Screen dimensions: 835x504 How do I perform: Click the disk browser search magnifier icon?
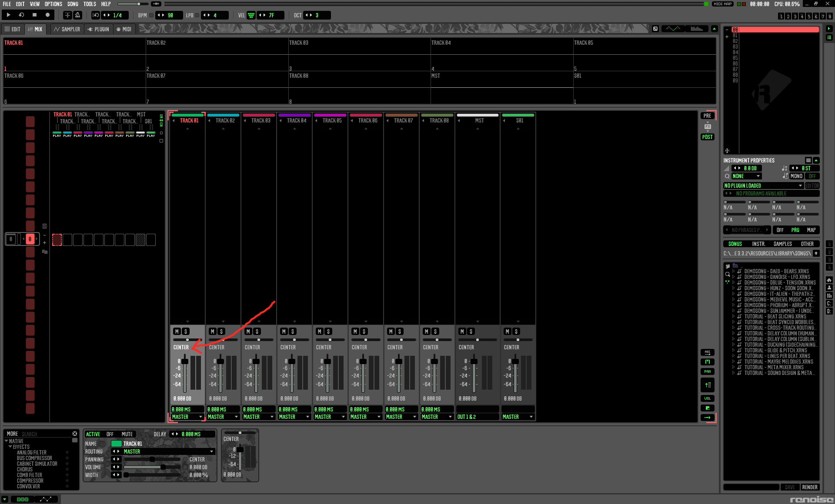tap(727, 274)
